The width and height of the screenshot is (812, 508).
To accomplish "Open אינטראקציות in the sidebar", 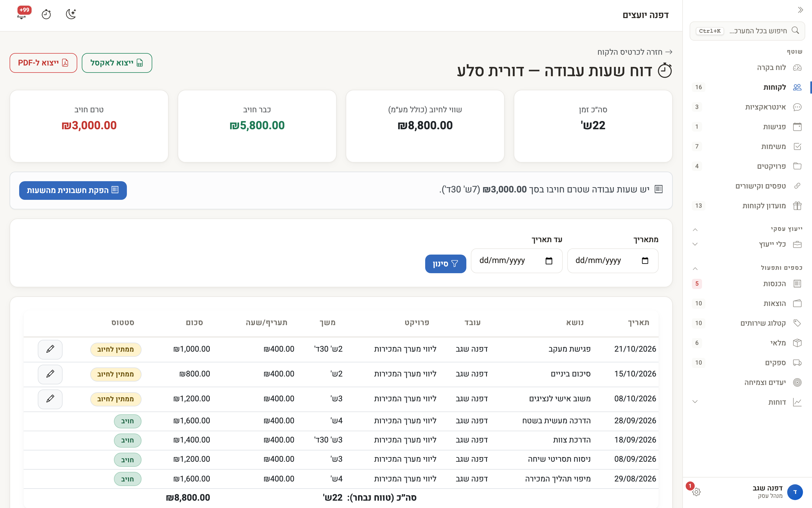I will (747, 107).
